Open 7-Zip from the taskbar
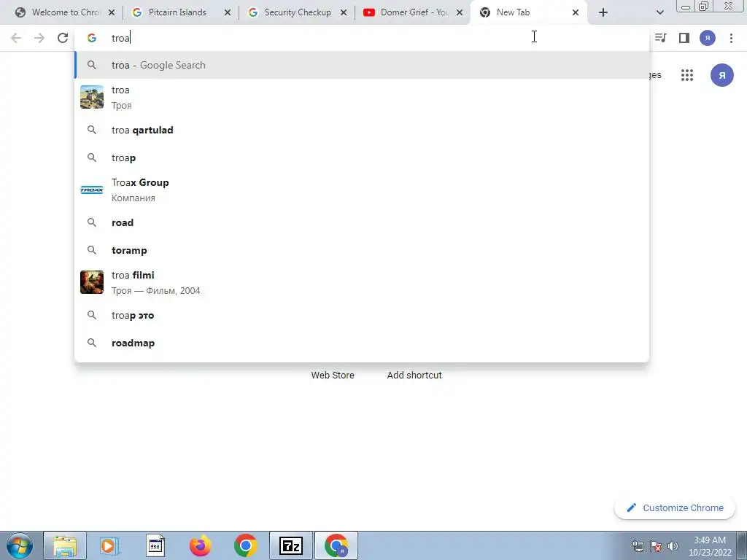This screenshot has width=747, height=560. click(x=291, y=545)
